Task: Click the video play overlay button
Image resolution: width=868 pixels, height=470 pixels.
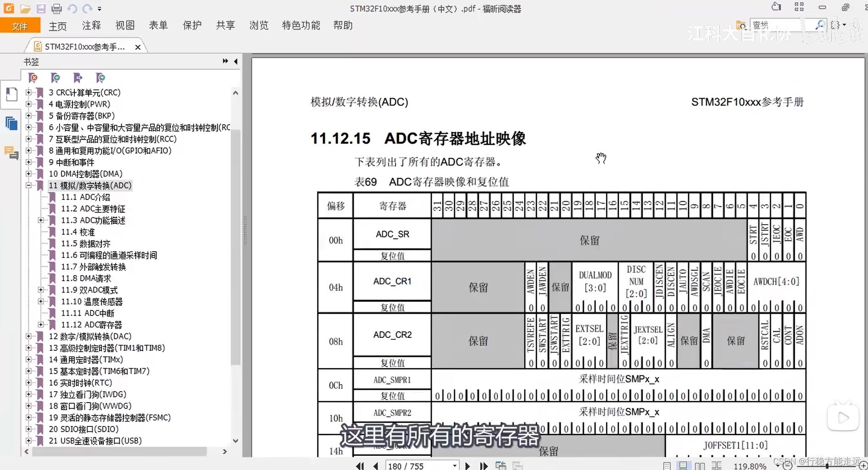Action: (x=843, y=417)
